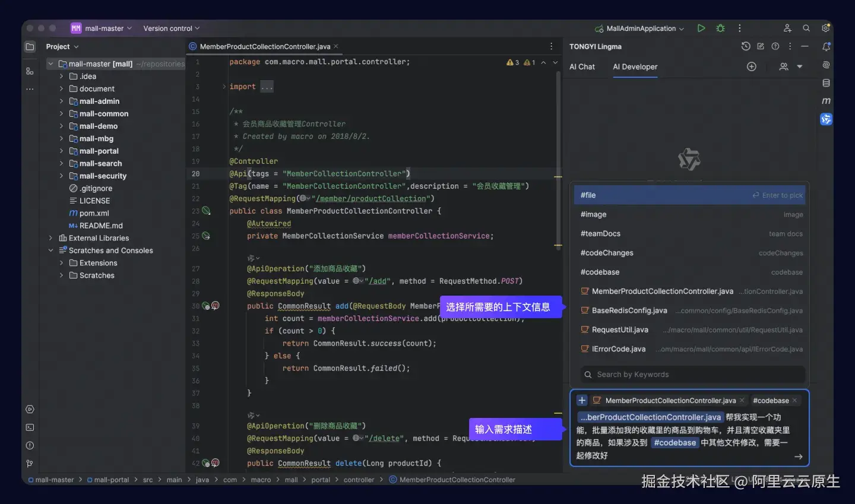Pick BaseRedisConfig.java from context list

[690, 310]
